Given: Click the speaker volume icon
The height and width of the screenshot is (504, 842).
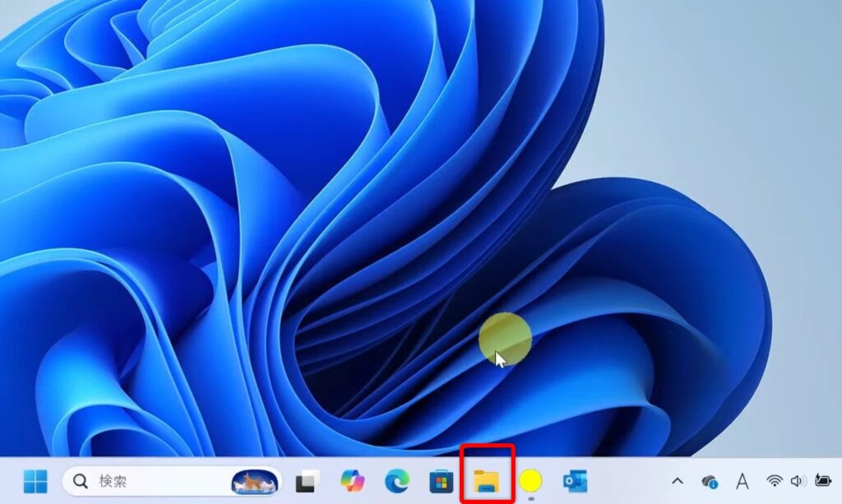Looking at the screenshot, I should 797,481.
